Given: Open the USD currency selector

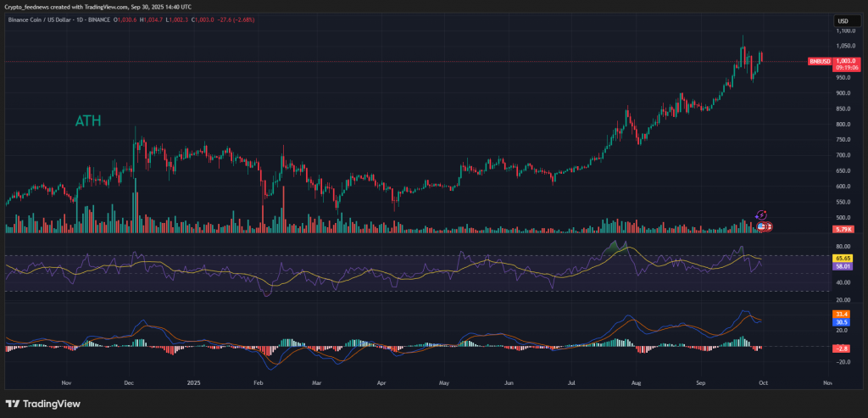Looking at the screenshot, I should [843, 20].
